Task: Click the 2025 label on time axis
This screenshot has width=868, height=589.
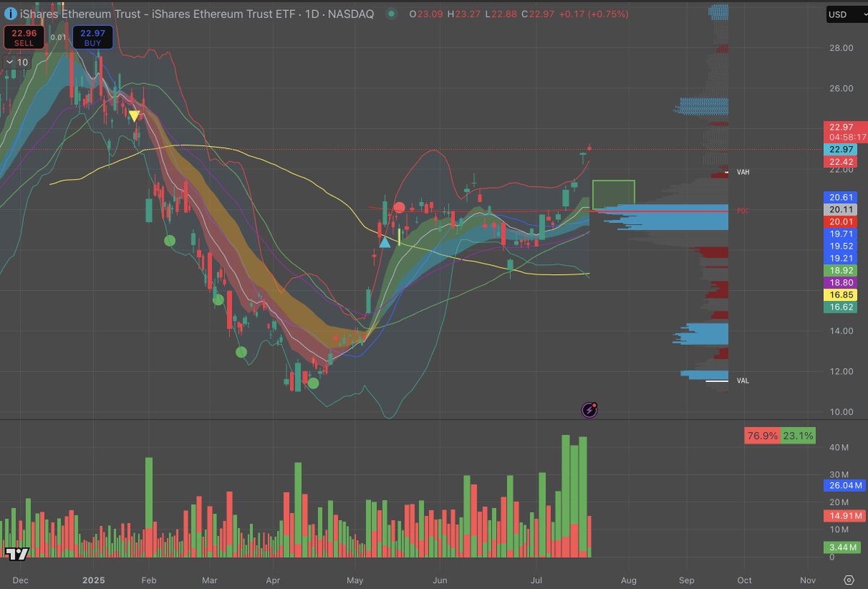Action: click(95, 580)
